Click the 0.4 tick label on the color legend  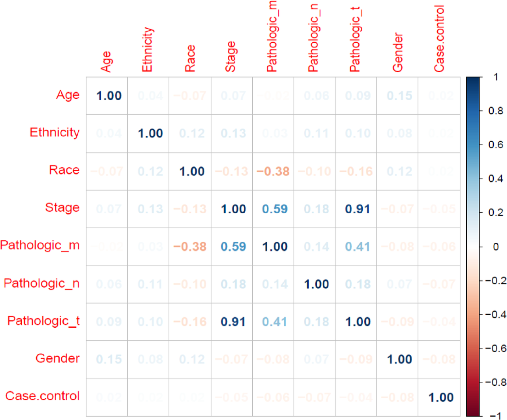pyautogui.click(x=495, y=179)
